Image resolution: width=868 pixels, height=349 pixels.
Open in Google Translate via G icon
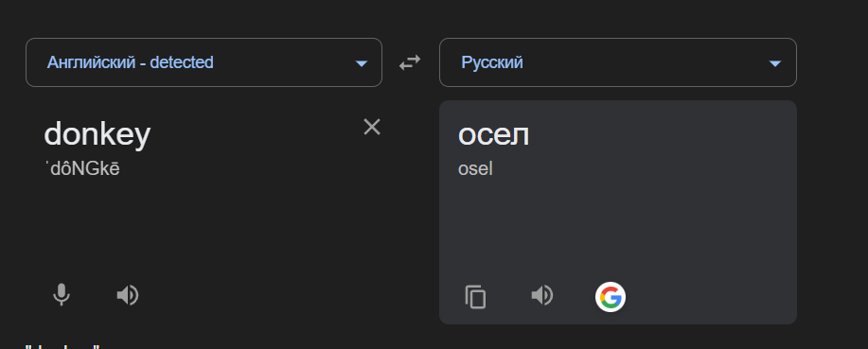click(610, 297)
